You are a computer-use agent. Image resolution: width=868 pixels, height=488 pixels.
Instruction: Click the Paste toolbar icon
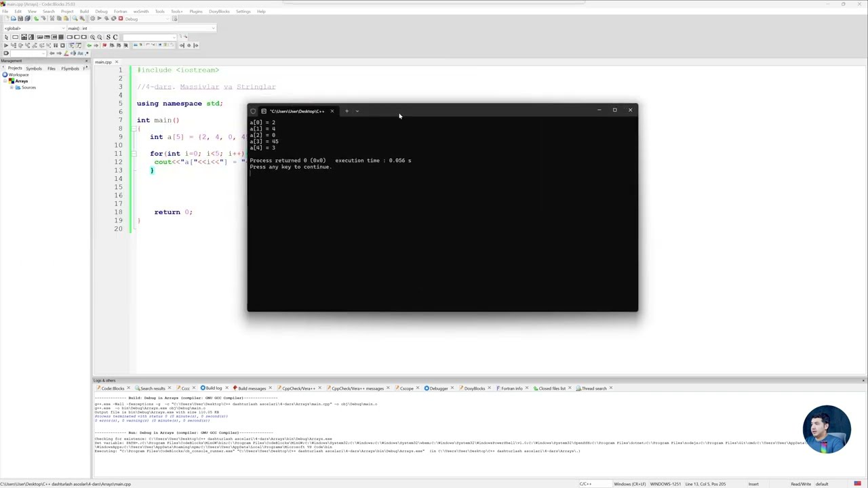(x=66, y=18)
